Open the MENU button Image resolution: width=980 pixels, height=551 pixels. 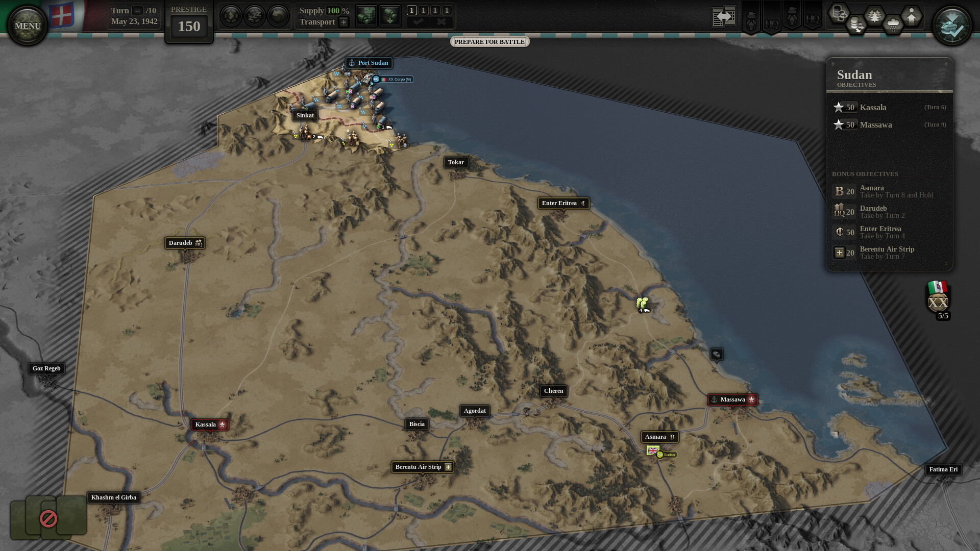[27, 23]
